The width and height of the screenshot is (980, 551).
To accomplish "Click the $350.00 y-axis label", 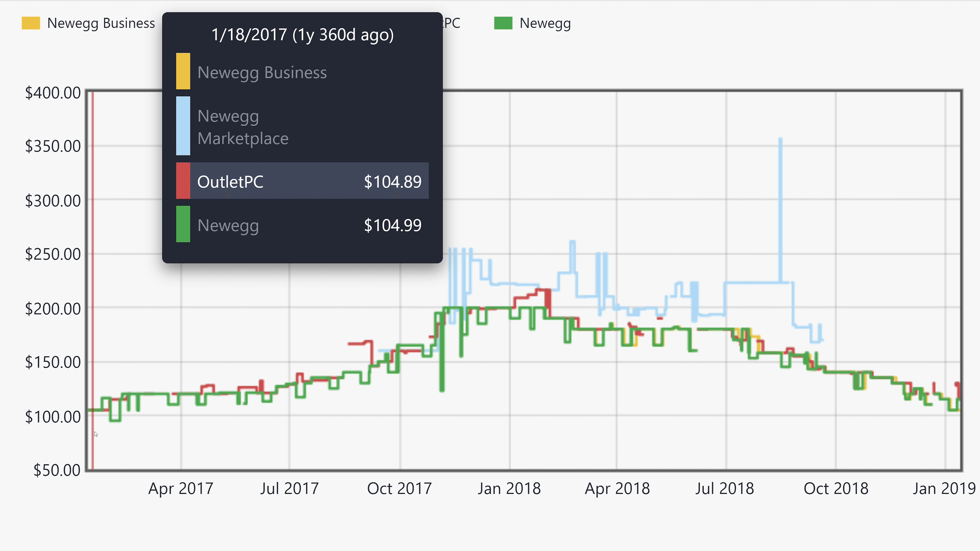I will pyautogui.click(x=53, y=146).
